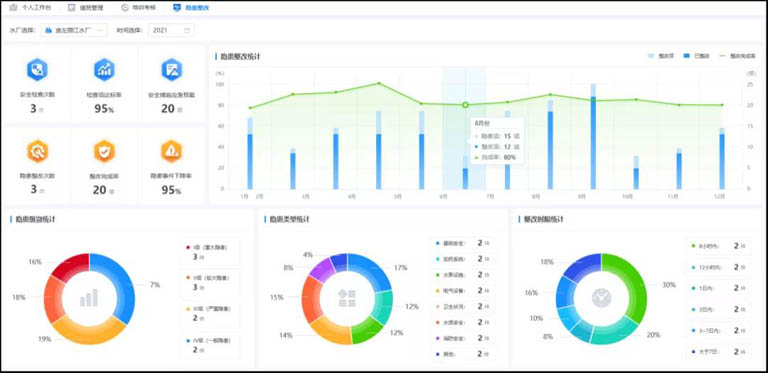Click the calendar icon in the 2021 field
The image size is (768, 373).
pyautogui.click(x=187, y=30)
